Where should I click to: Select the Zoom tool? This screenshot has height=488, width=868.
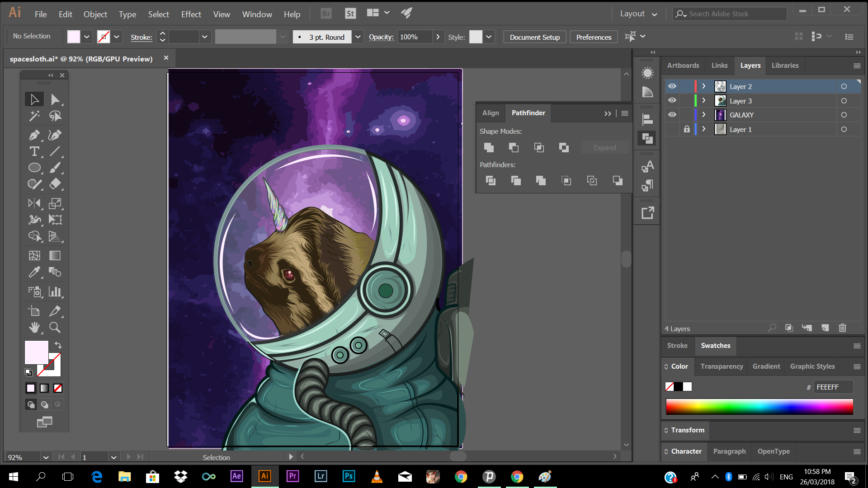pyautogui.click(x=55, y=327)
